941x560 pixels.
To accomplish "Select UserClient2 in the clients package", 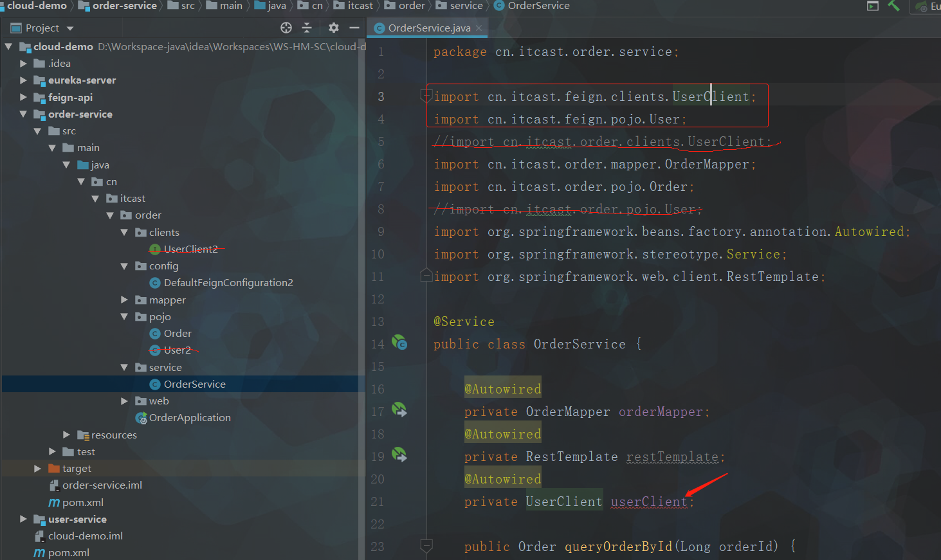I will (x=190, y=249).
